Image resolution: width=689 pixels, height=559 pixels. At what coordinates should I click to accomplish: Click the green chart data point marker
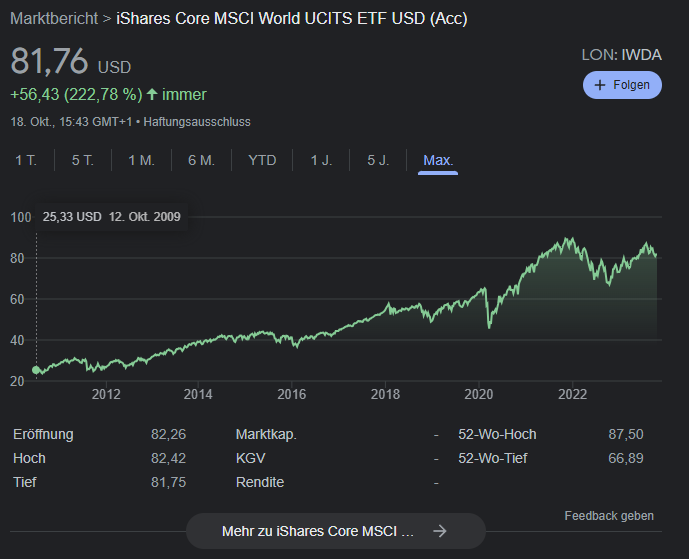(36, 370)
